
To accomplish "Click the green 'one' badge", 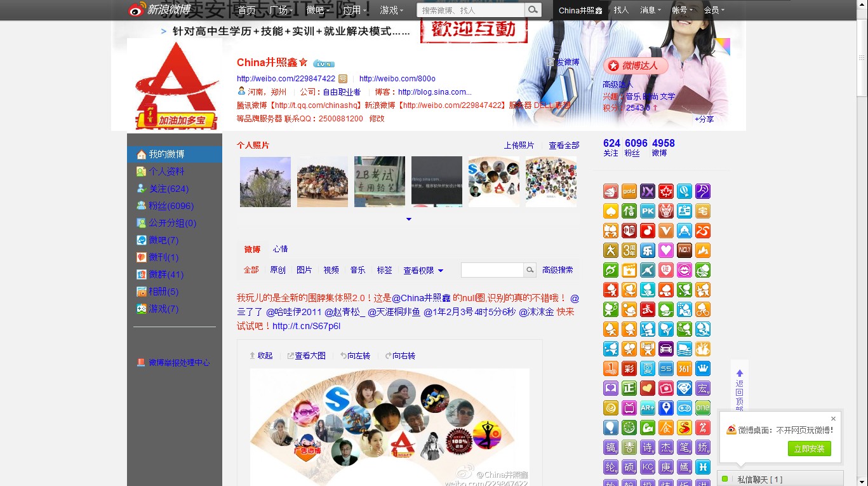I will (x=703, y=408).
